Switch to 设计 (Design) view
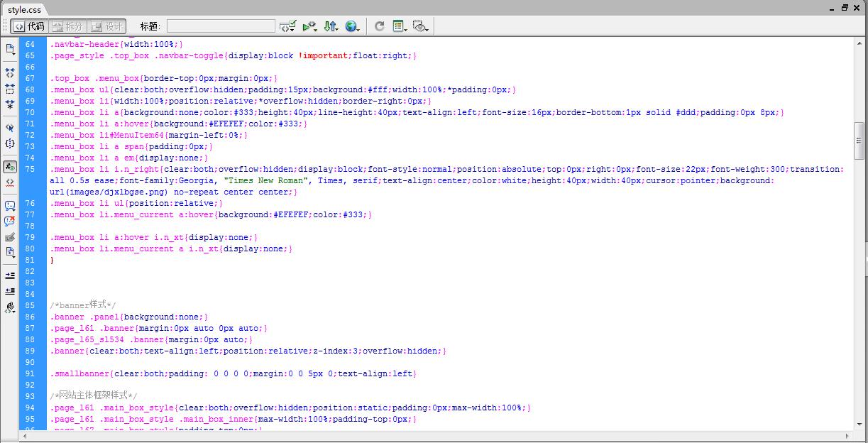This screenshot has width=868, height=443. pyautogui.click(x=106, y=26)
